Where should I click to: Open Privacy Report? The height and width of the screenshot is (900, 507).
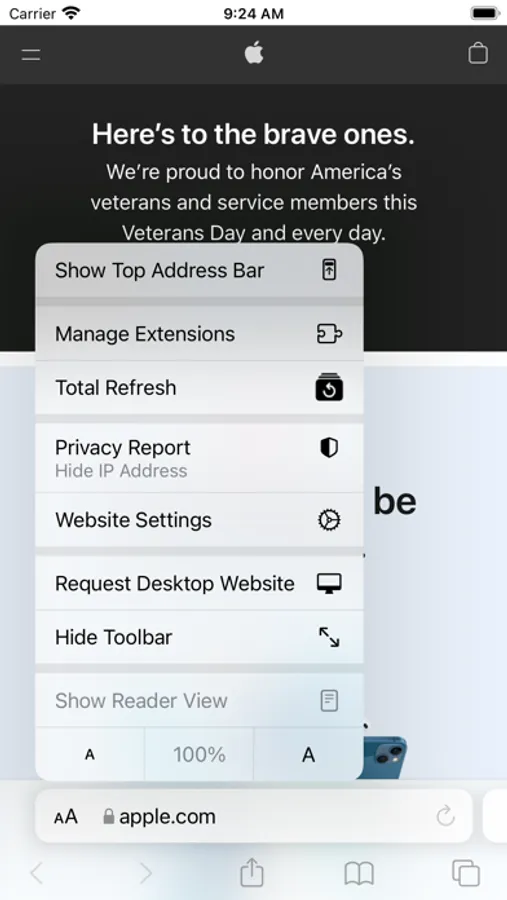pos(199,458)
